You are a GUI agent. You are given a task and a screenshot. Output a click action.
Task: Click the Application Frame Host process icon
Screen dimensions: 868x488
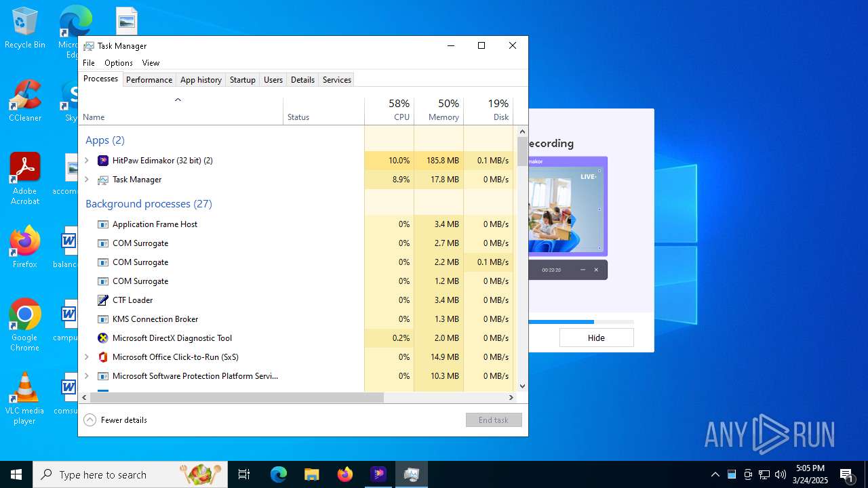click(103, 224)
